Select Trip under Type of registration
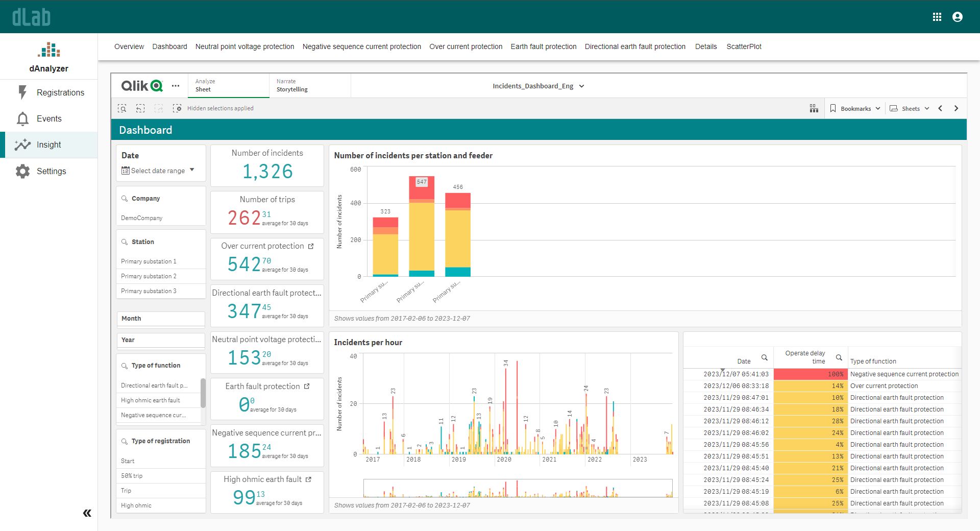 [x=125, y=490]
